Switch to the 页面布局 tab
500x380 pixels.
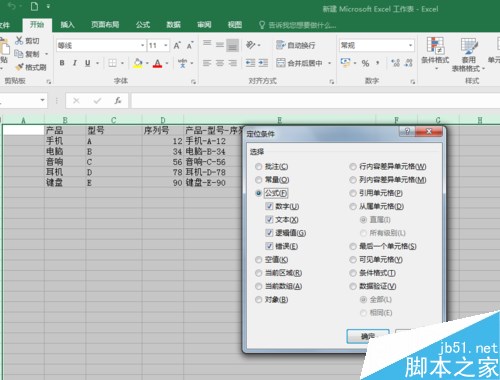pos(105,24)
